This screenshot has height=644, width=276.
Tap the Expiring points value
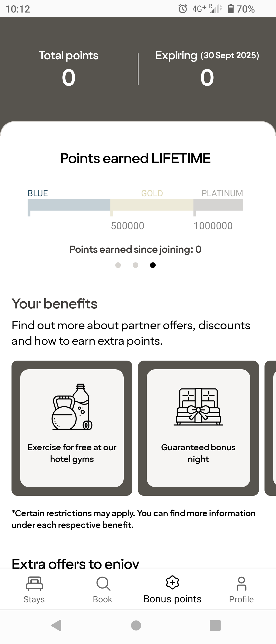(207, 77)
